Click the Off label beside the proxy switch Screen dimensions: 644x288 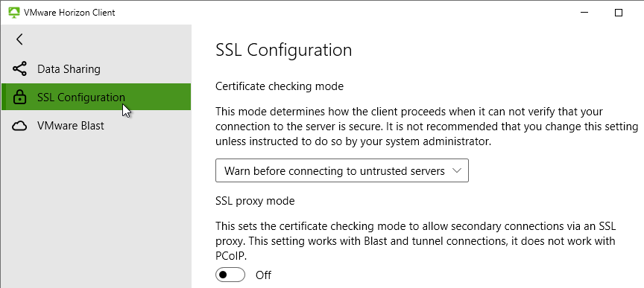pos(263,275)
